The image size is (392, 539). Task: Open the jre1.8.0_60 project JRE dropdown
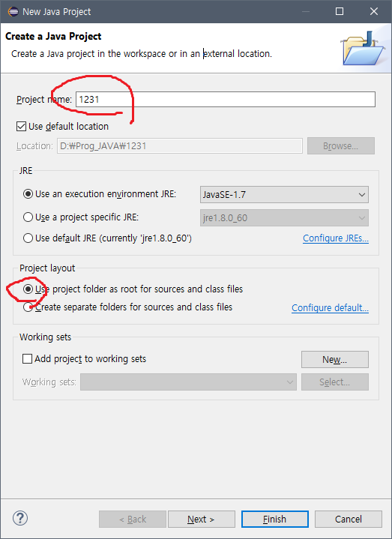[284, 218]
